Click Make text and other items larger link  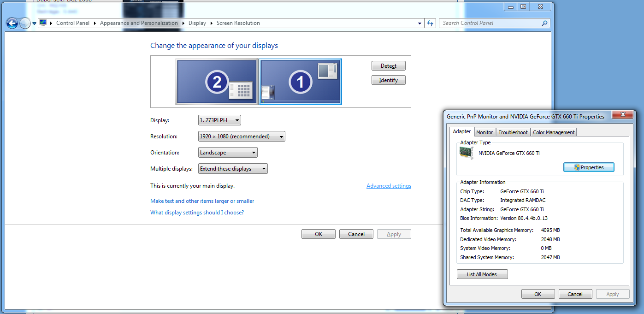[x=202, y=201]
